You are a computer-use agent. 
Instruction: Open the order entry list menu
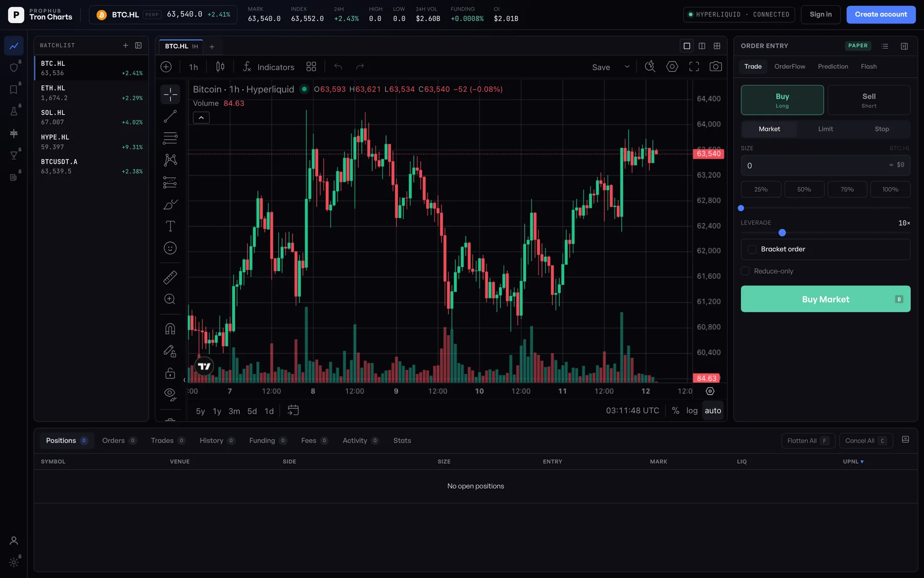click(x=884, y=46)
